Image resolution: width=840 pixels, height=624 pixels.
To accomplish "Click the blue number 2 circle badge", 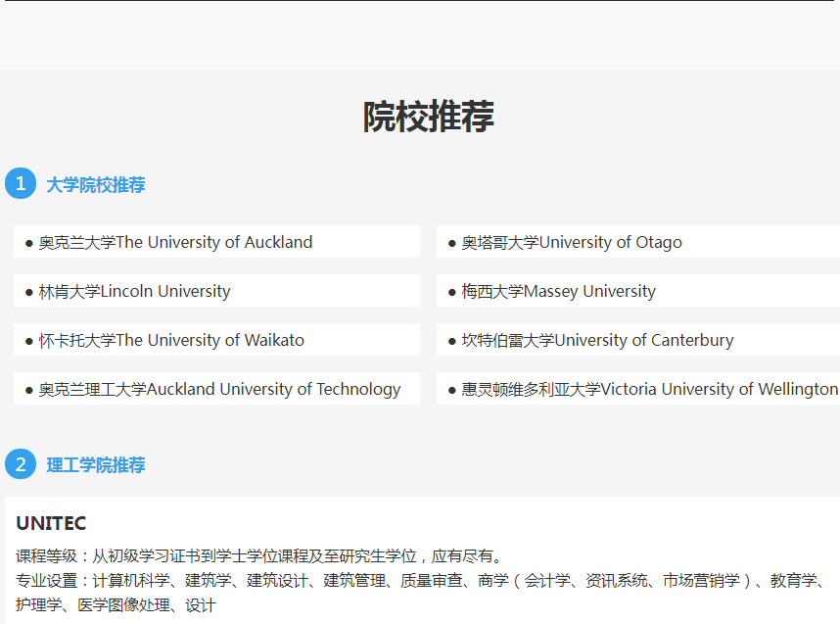I will point(21,464).
